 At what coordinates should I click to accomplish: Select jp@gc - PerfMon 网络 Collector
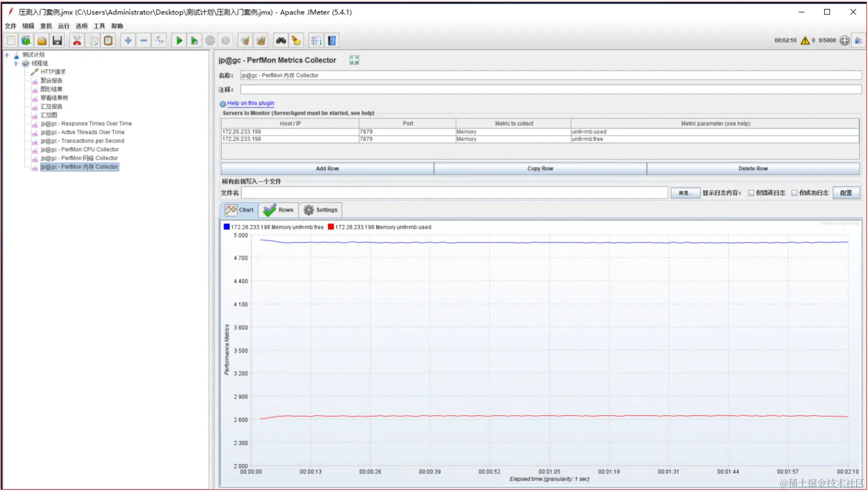[x=79, y=159]
